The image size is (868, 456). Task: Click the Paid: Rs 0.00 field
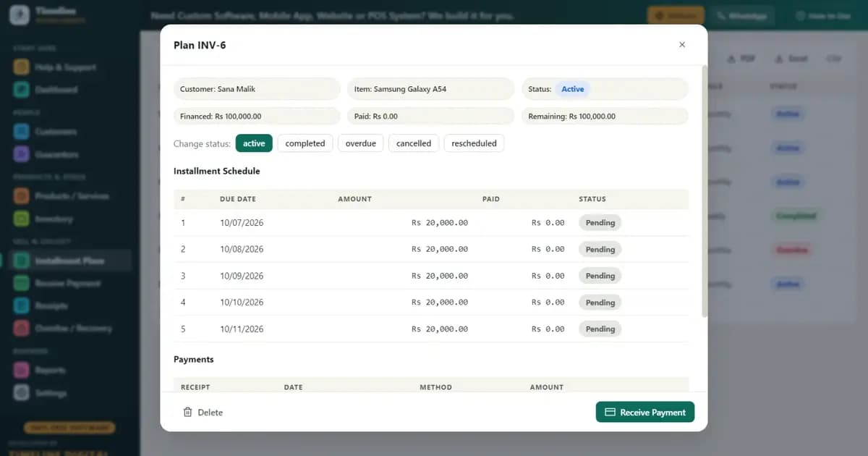[x=431, y=116]
